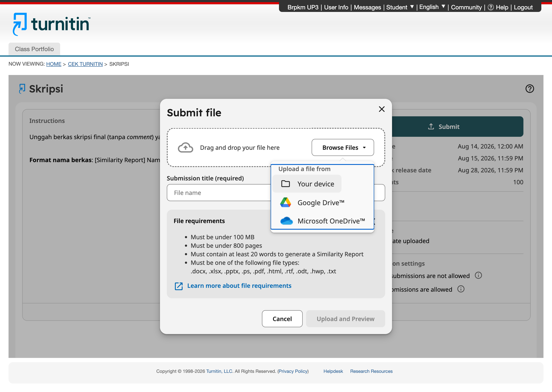The width and height of the screenshot is (552, 392).
Task: Click the Help question mark icon
Action: pos(490,7)
